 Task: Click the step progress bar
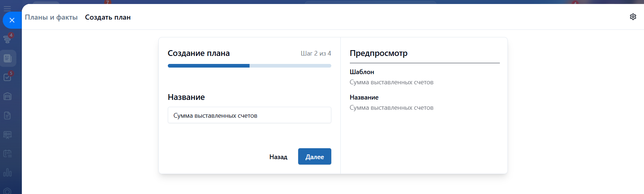249,66
